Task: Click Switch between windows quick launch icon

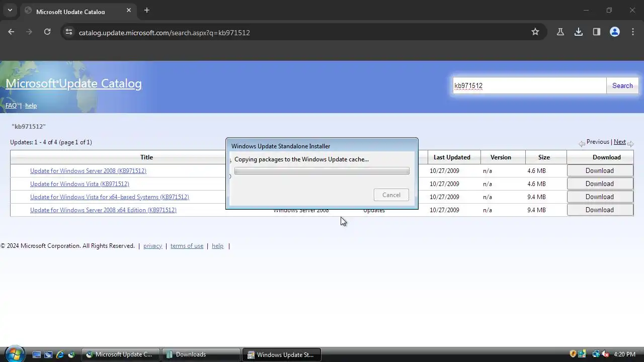Action: pos(48,354)
